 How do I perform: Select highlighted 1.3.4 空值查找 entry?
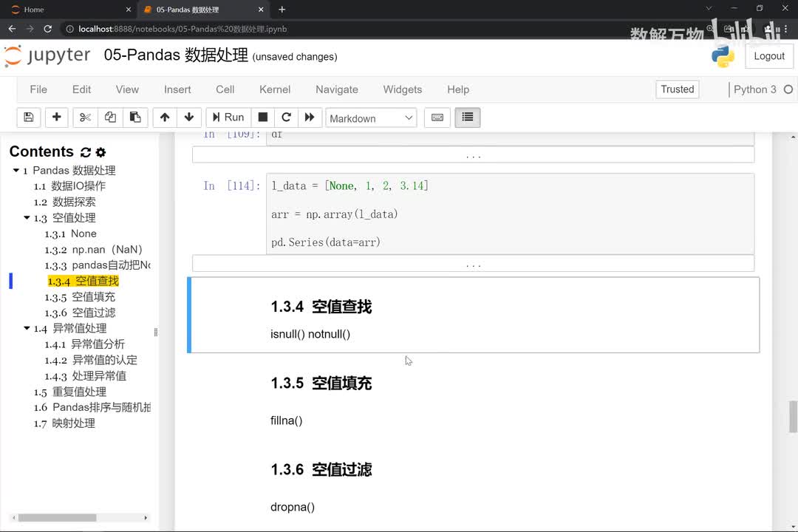pyautogui.click(x=83, y=281)
